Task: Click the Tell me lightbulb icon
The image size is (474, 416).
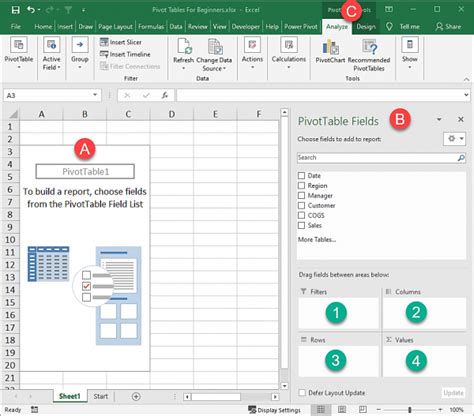Action: pos(389,27)
